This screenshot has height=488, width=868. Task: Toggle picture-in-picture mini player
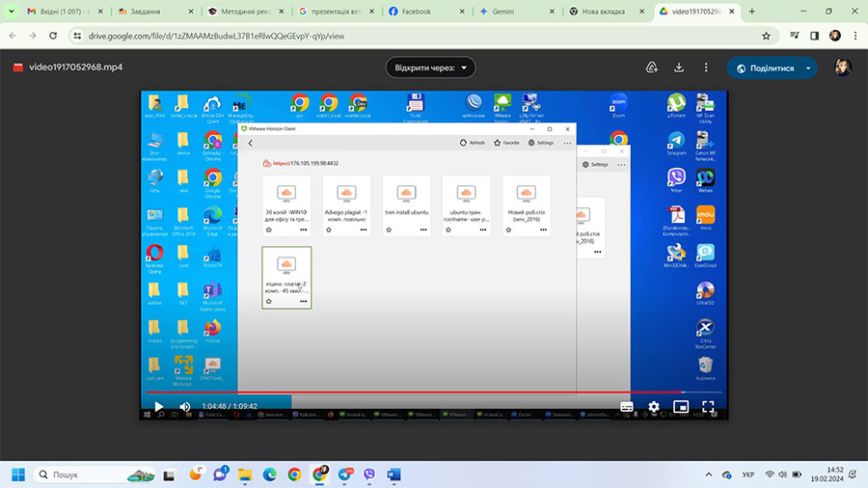681,407
